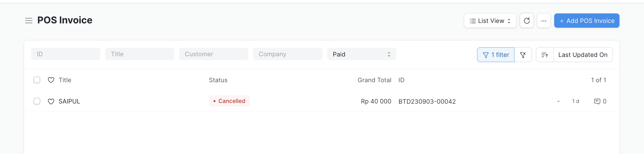Screen dimensions: 644x154
Task: Focus the Company filter input field
Action: [288, 54]
